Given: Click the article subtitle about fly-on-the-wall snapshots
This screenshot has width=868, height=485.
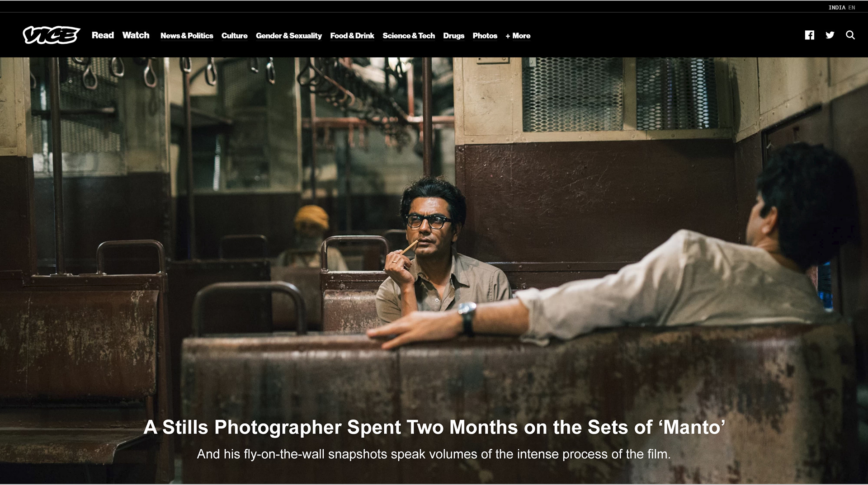Looking at the screenshot, I should coord(434,454).
